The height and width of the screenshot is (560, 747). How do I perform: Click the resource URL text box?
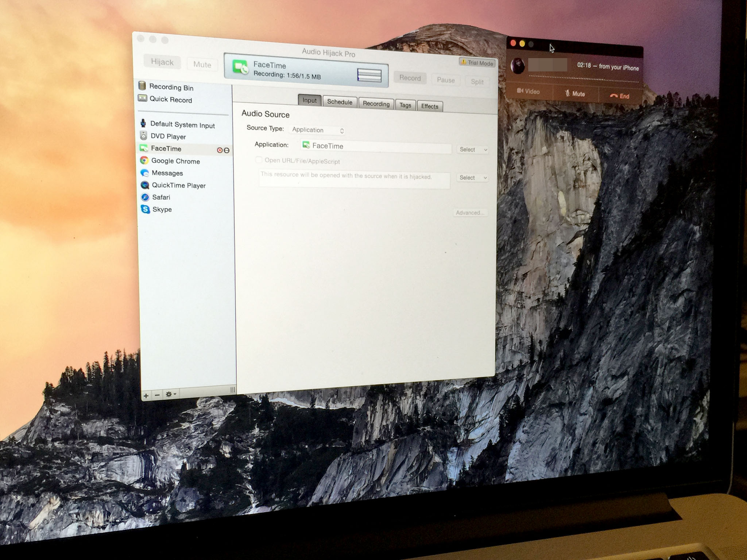354,179
